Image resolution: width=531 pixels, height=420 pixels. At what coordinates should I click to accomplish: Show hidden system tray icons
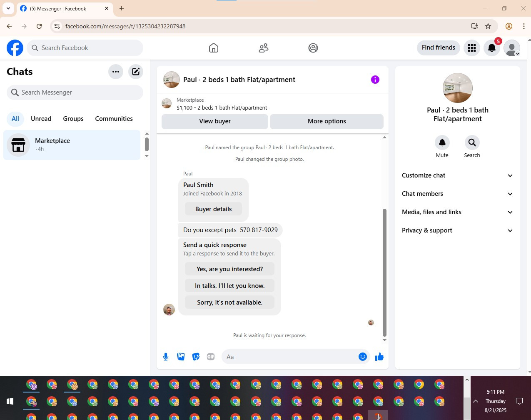tap(476, 401)
